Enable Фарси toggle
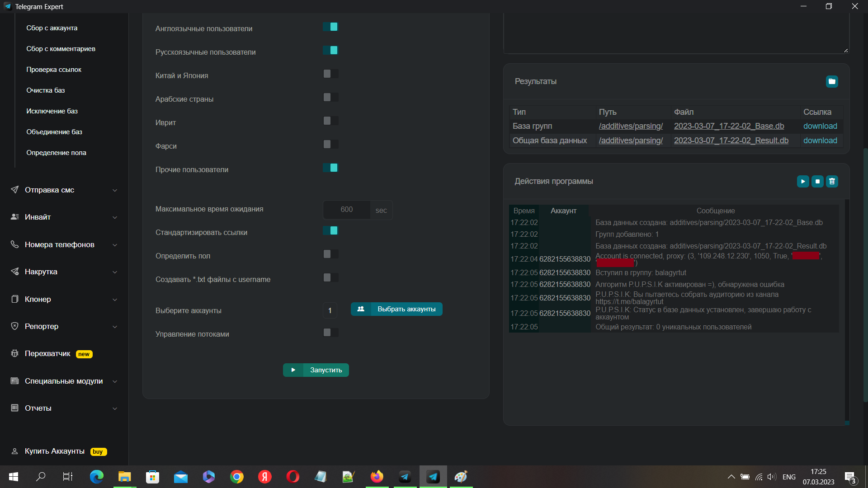The height and width of the screenshot is (488, 868). 330,144
